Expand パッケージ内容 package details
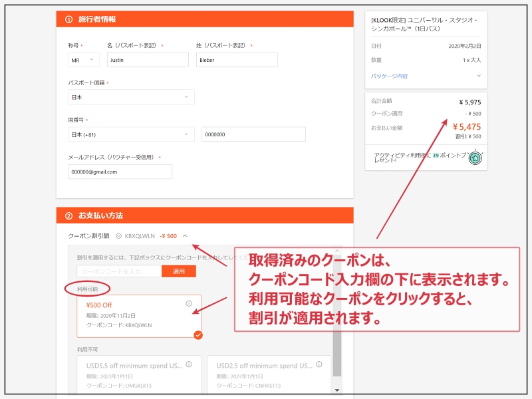Screen dimensions: 532x399 click(479, 76)
